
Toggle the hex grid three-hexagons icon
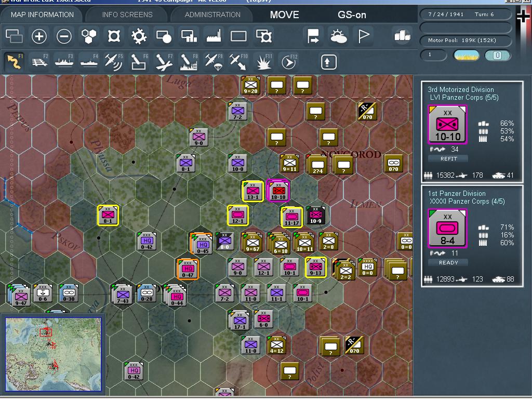pyautogui.click(x=89, y=36)
